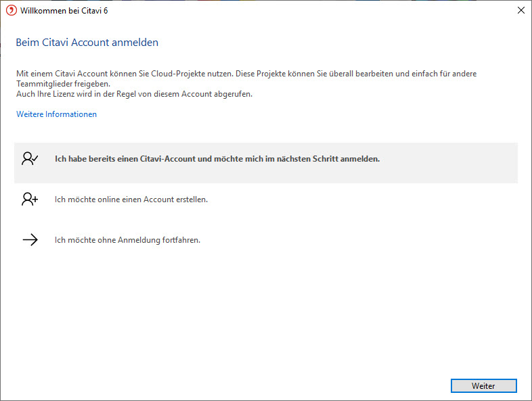Click the 'Willkommen bei Citavi 6' window title
This screenshot has width=532, height=401.
(x=63, y=10)
